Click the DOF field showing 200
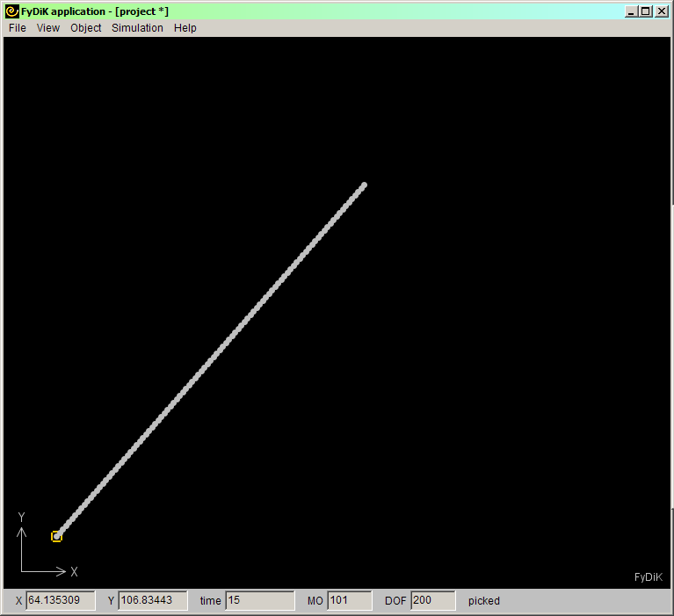Image resolution: width=674 pixels, height=616 pixels. 433,600
